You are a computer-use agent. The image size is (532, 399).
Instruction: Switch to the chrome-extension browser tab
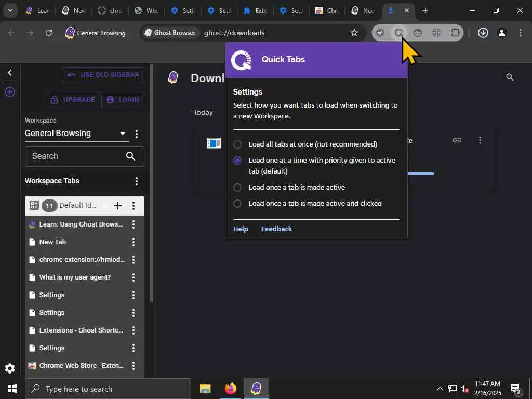(x=110, y=10)
